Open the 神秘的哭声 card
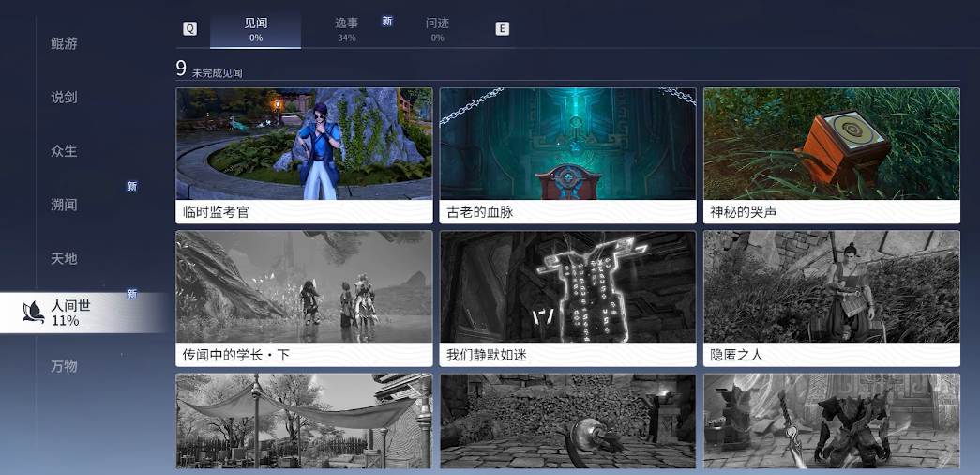Image resolution: width=980 pixels, height=475 pixels. (831, 155)
